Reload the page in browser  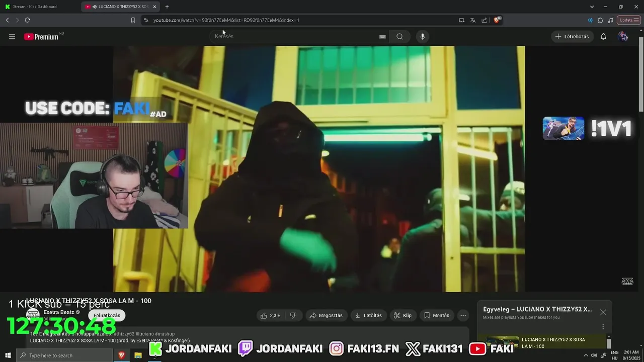pos(27,20)
